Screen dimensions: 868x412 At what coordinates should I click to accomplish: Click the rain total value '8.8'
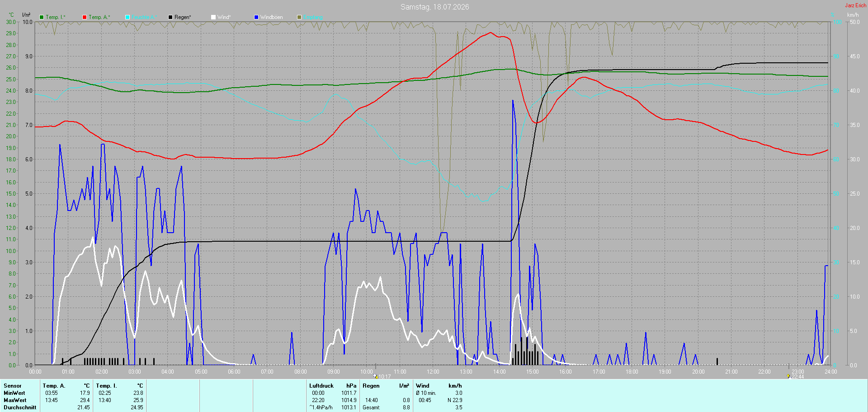(x=406, y=407)
